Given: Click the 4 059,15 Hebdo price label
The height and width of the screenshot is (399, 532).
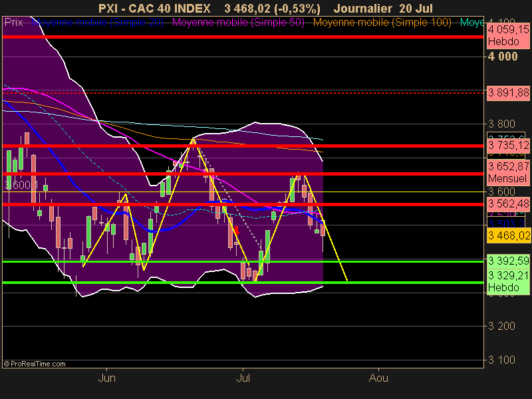Looking at the screenshot, I should (508, 36).
